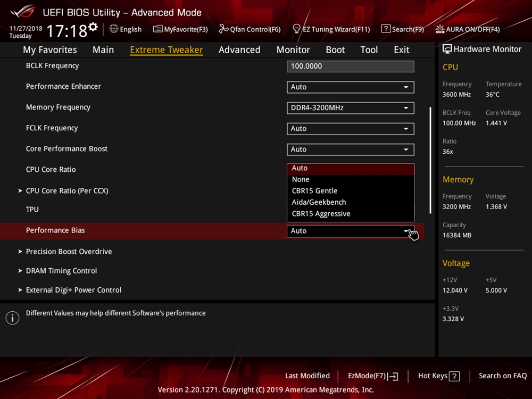Viewport: 532px width, 399px height.
Task: Click the Qfan Control fan icon
Action: [223, 29]
